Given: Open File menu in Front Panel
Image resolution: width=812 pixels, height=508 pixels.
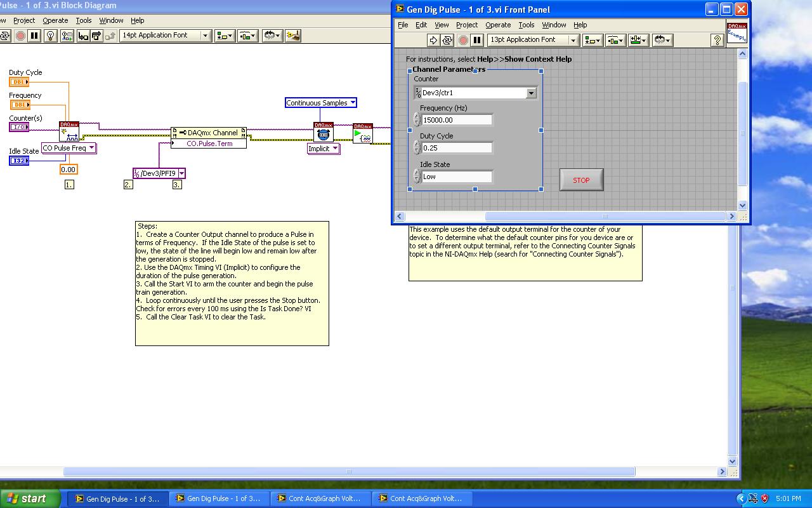Looking at the screenshot, I should click(x=403, y=25).
